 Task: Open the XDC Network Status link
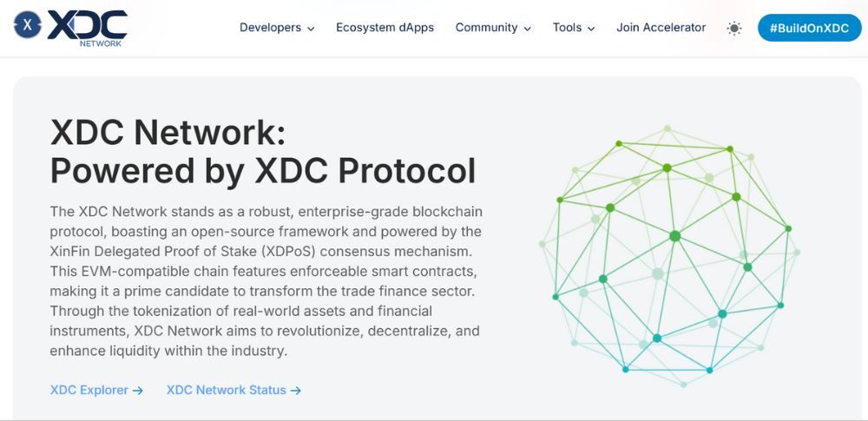233,390
